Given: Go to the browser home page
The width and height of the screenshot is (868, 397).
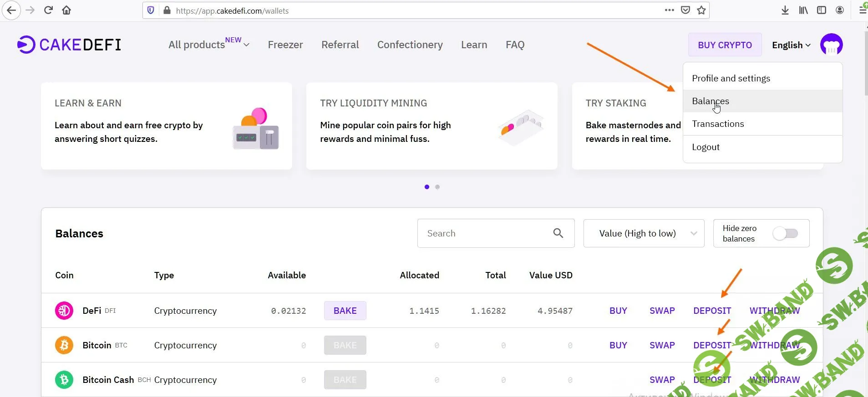Looking at the screenshot, I should [x=66, y=10].
